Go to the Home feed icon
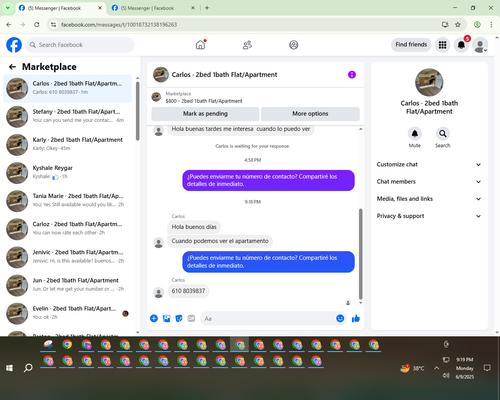The width and height of the screenshot is (500, 400). tap(200, 45)
